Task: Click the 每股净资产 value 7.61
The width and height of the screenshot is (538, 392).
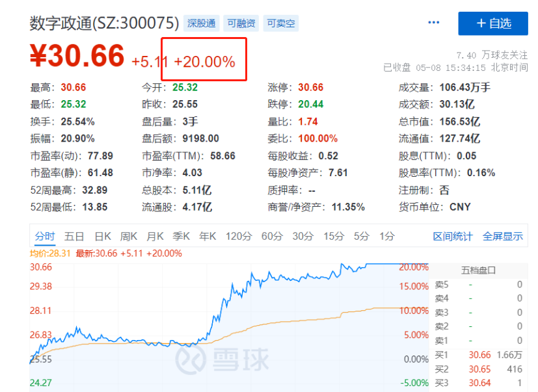Action: (x=338, y=173)
